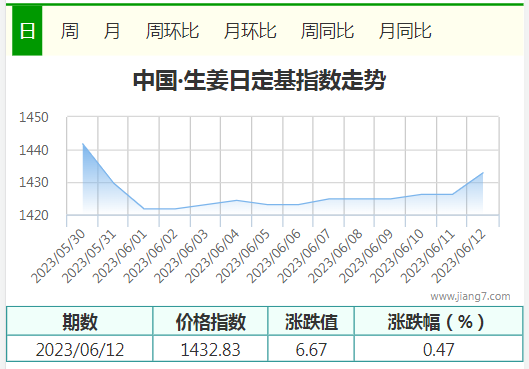Viewport: 529px width, 369px height.
Task: Select the 周同比 tab
Action: tap(327, 31)
